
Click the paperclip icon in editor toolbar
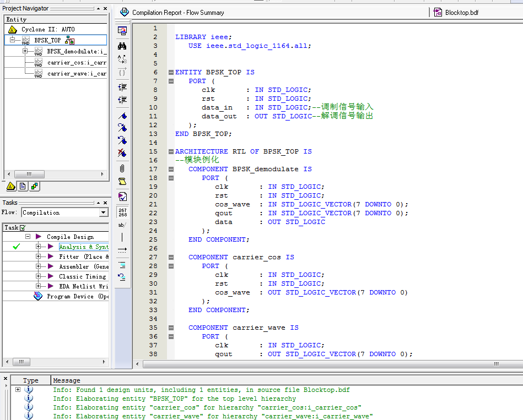122,168
